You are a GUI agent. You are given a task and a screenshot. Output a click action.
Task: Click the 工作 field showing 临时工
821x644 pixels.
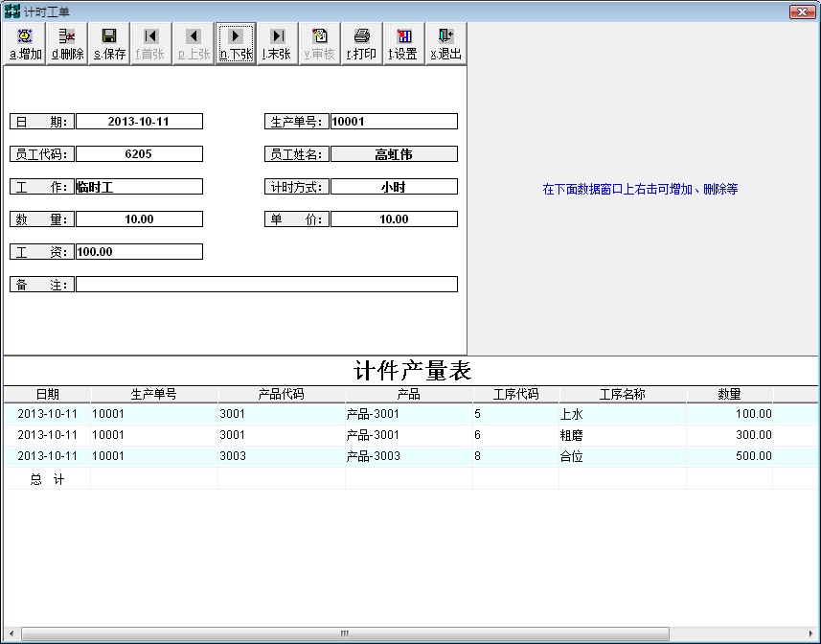click(x=139, y=187)
